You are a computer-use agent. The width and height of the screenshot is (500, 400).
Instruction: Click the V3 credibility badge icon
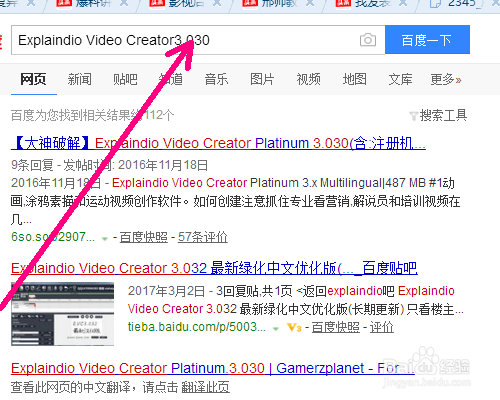tap(294, 327)
